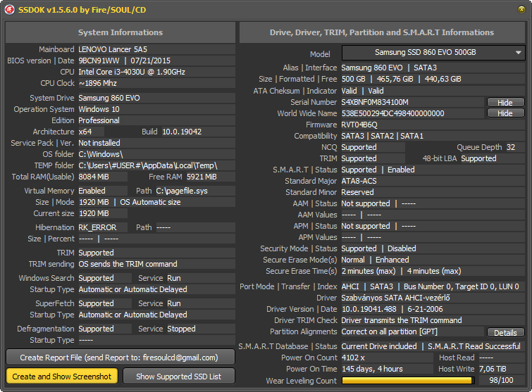
Task: Select Secure Erase Time 2 minutes (max)
Action: (369, 271)
